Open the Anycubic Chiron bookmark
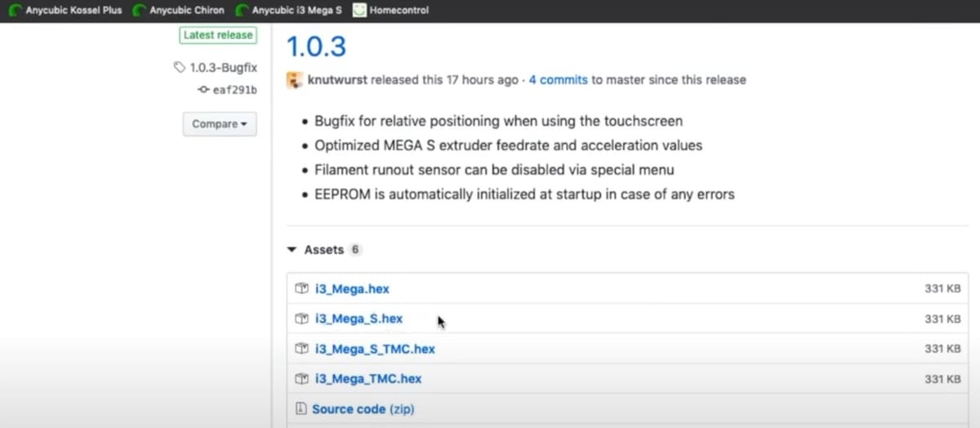This screenshot has height=428, width=980. [178, 11]
